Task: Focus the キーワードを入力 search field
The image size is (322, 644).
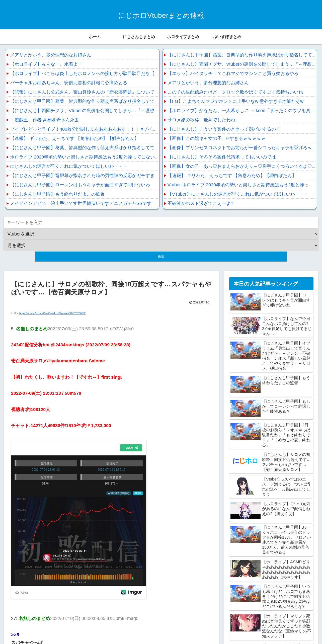Action: pos(161,222)
